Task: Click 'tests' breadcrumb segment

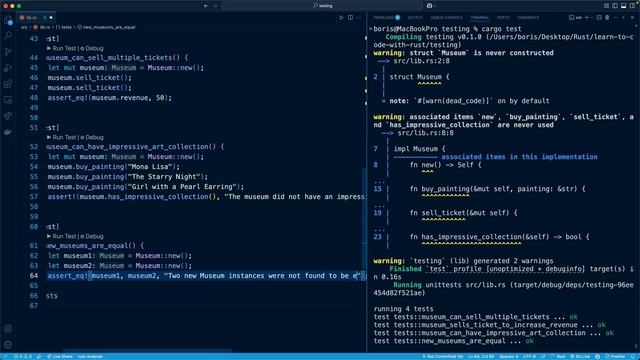Action: click(64, 27)
